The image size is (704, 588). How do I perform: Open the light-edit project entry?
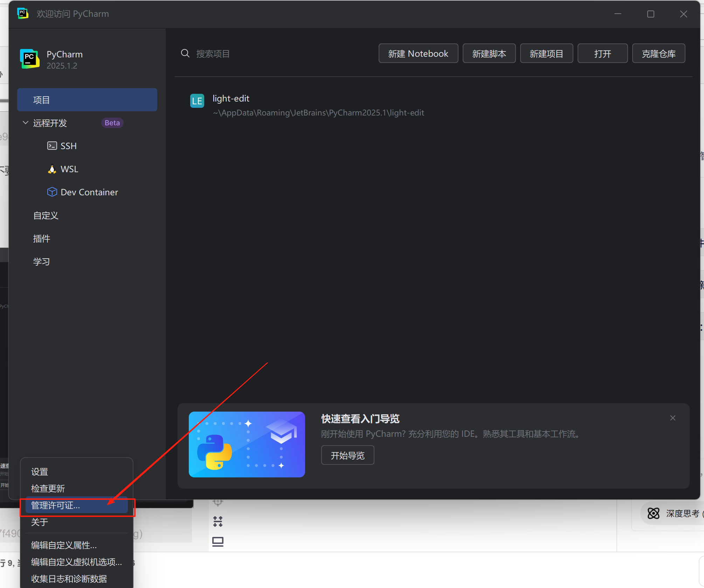434,105
